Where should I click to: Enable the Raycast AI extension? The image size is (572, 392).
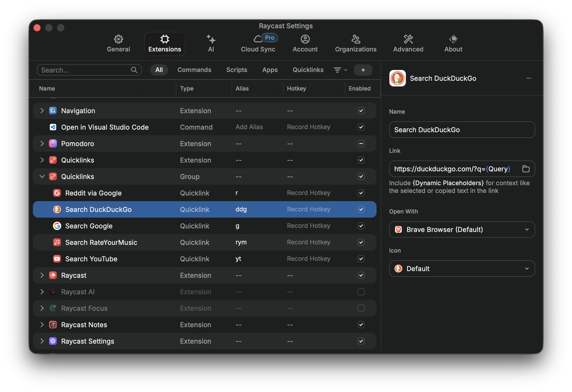[361, 292]
